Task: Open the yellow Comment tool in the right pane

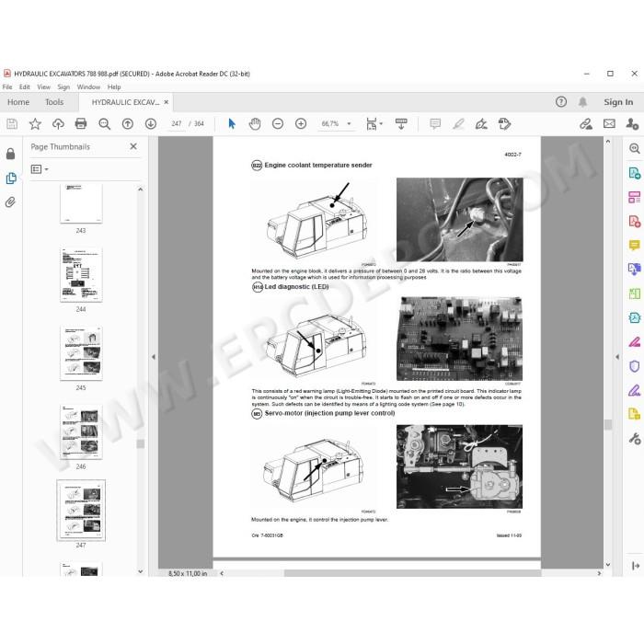Action: tap(635, 246)
